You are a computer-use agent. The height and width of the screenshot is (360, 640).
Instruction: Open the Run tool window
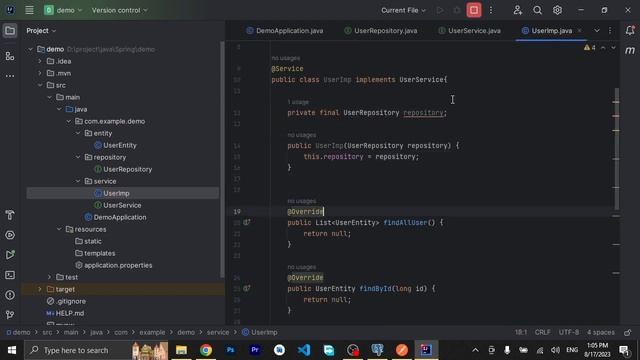point(10,255)
